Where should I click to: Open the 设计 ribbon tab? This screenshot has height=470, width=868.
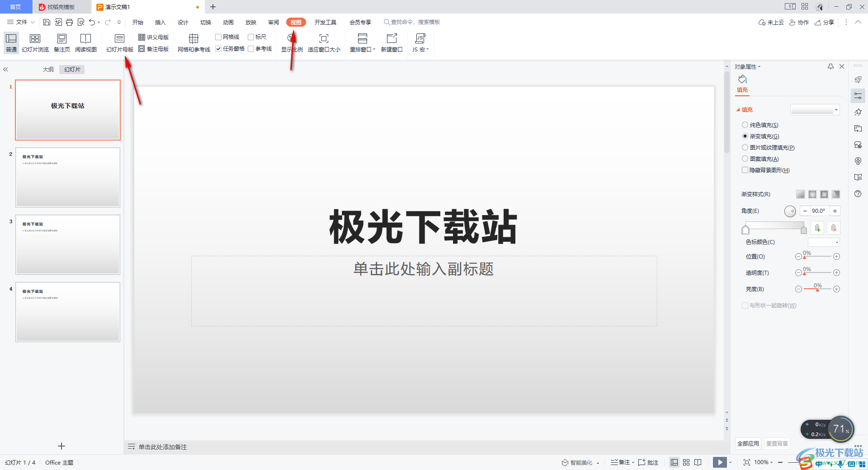(183, 22)
